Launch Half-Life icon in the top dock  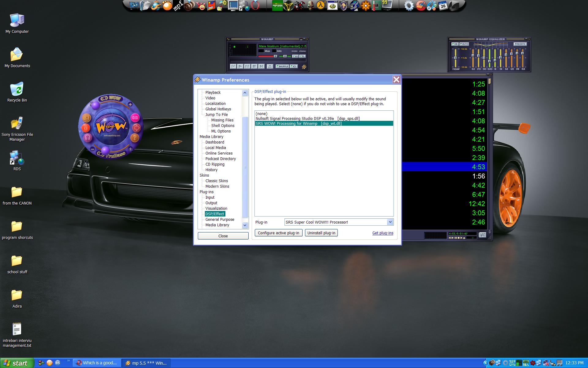[320, 5]
